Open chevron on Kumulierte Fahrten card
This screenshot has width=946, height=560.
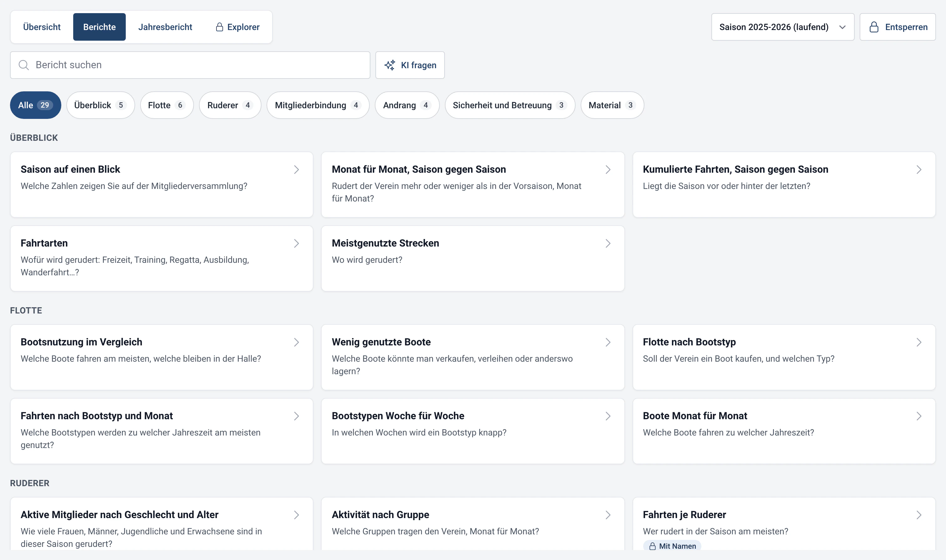[x=919, y=170]
